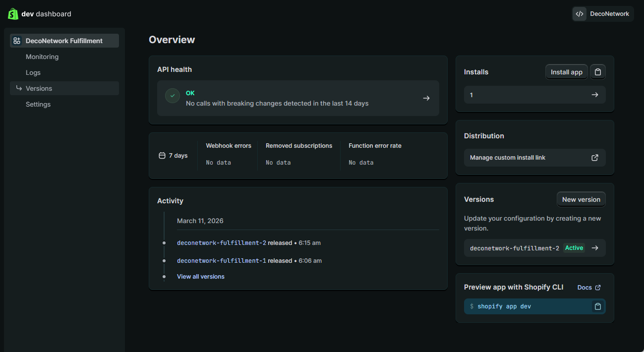Click the shopify app dev command text

click(504, 306)
